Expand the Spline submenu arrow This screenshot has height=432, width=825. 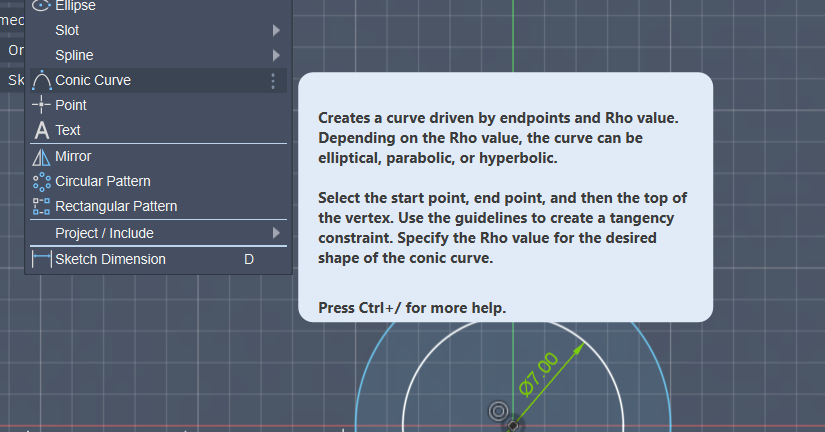click(x=276, y=55)
